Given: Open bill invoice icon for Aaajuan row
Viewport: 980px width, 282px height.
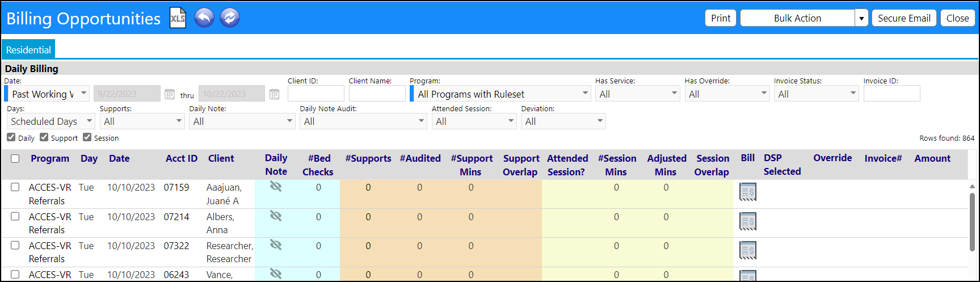Looking at the screenshot, I should pos(748,192).
